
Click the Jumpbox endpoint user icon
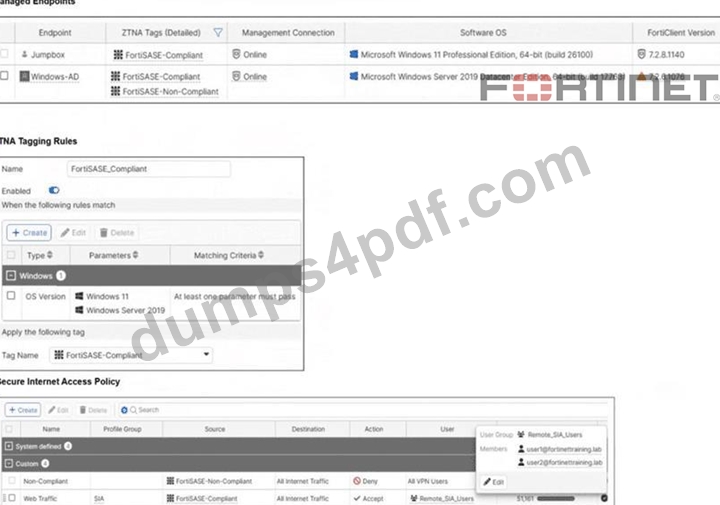[24, 55]
